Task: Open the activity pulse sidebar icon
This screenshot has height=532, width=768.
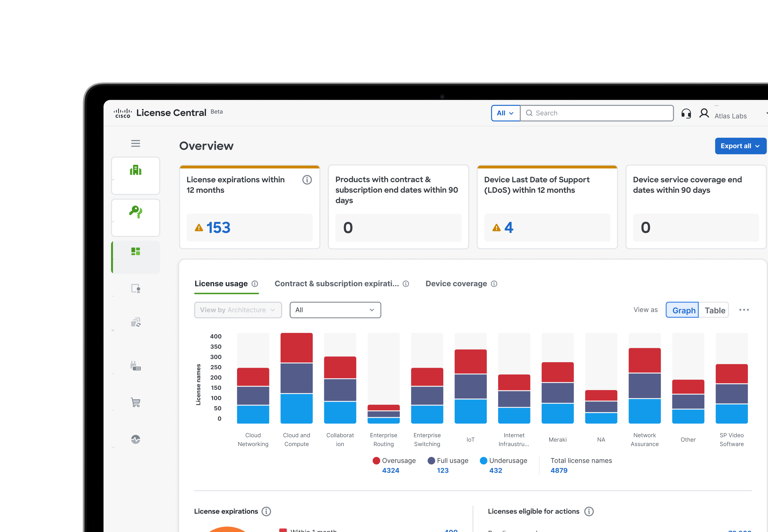Action: click(x=135, y=439)
